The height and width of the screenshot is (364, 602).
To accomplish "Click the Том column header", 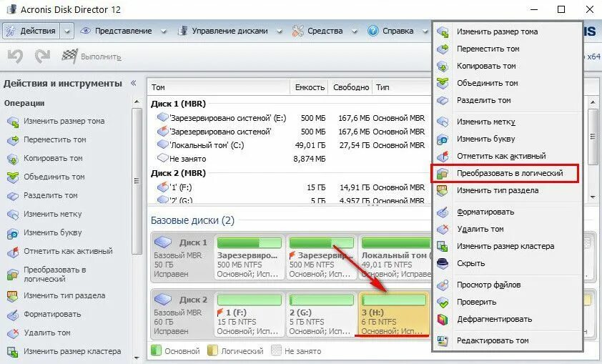I will (219, 87).
